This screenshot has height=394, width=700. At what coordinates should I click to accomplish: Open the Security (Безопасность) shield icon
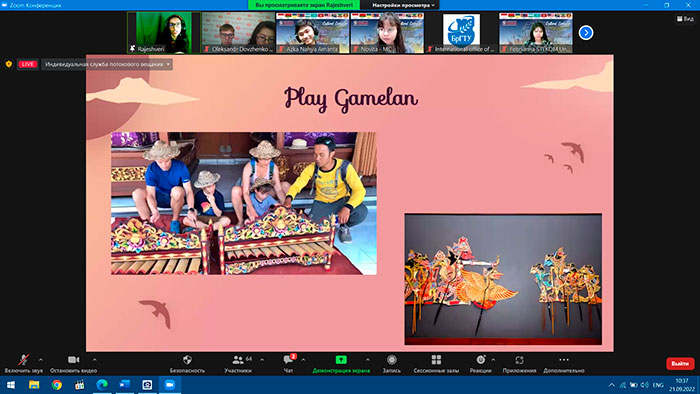pyautogui.click(x=187, y=360)
